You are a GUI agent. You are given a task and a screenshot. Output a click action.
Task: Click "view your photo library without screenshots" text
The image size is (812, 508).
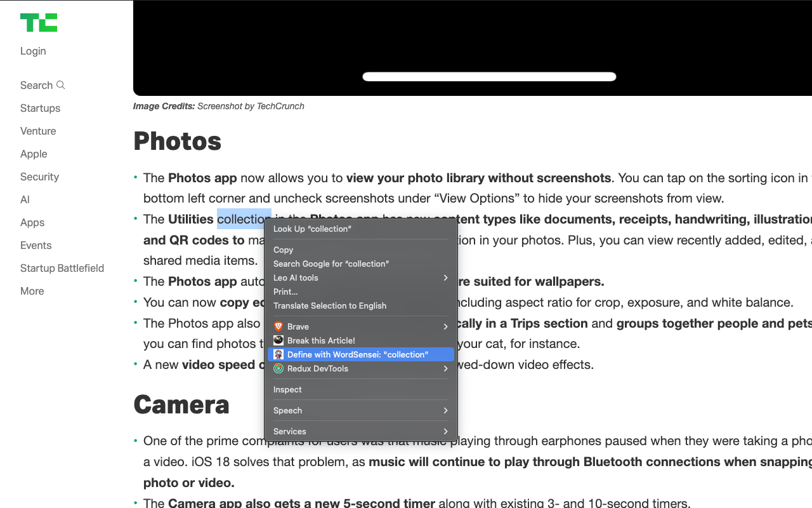point(478,178)
